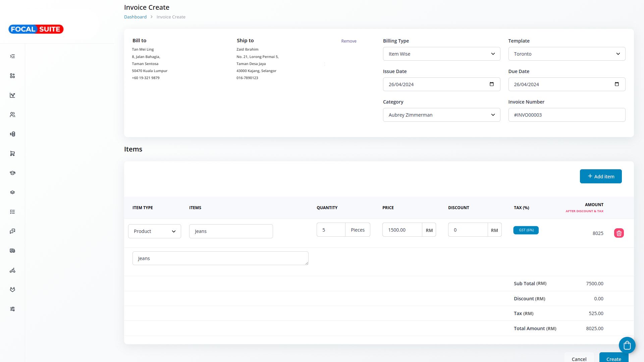The image size is (644, 362).
Task: Open the Category dropdown
Action: point(441,115)
